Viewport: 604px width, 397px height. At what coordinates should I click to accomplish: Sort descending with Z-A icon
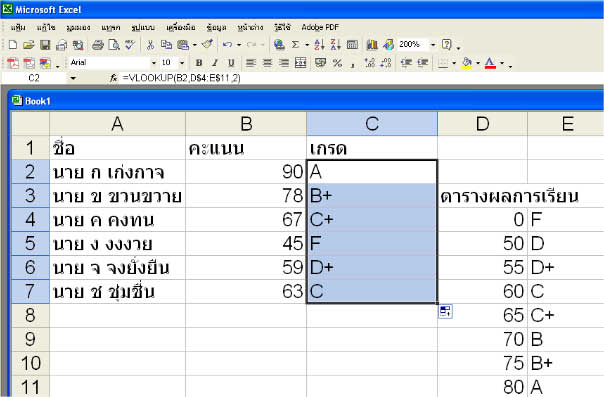(x=336, y=45)
